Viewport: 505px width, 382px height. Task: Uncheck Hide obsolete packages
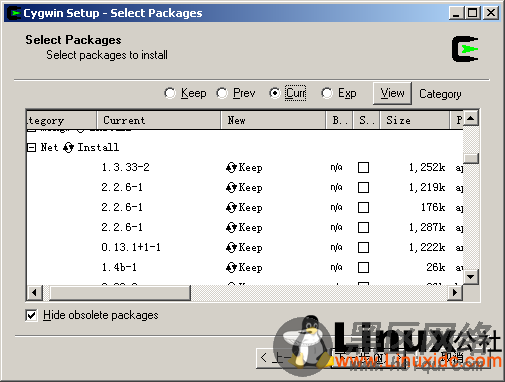pyautogui.click(x=31, y=315)
